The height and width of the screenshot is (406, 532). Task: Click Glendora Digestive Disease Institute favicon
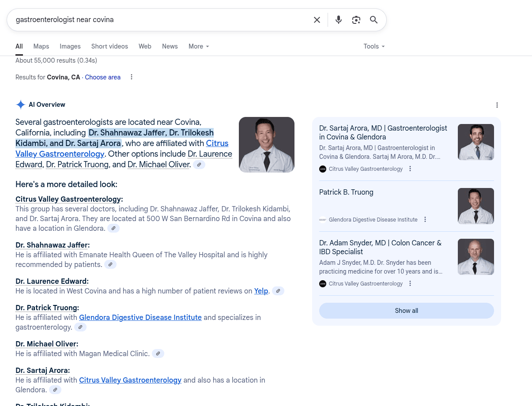(323, 220)
